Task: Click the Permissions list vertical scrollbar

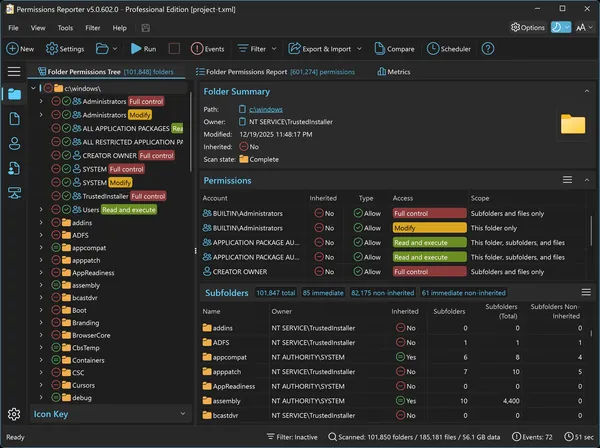Action: (592, 230)
